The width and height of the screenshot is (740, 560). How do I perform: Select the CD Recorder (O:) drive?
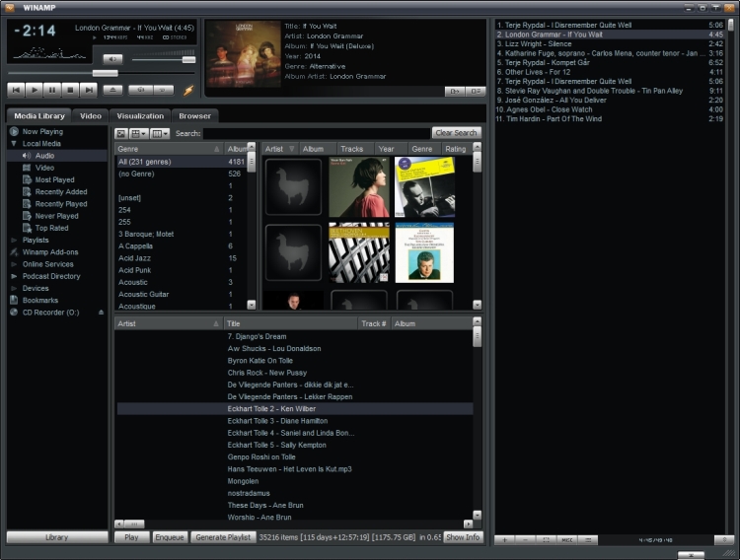(50, 313)
